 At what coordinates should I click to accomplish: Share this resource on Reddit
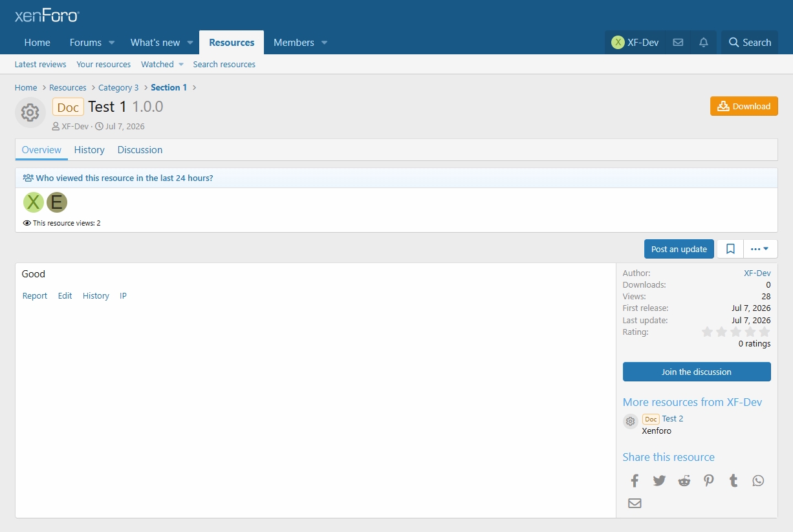684,480
